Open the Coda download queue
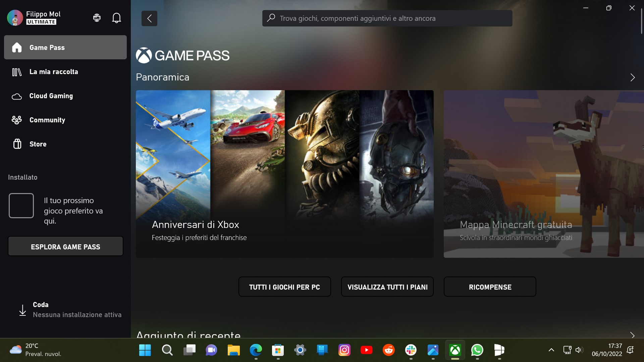The width and height of the screenshot is (644, 362). click(x=65, y=310)
